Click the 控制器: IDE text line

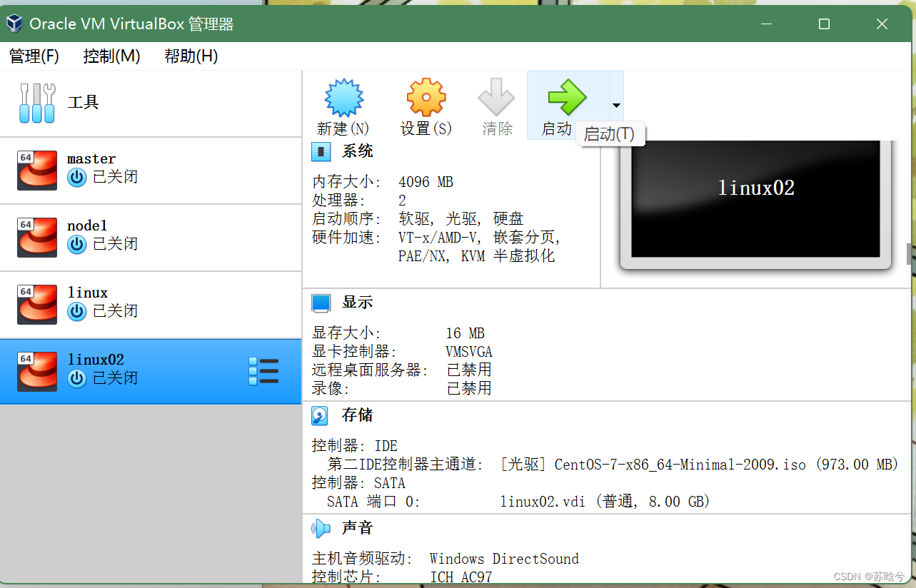tap(355, 446)
